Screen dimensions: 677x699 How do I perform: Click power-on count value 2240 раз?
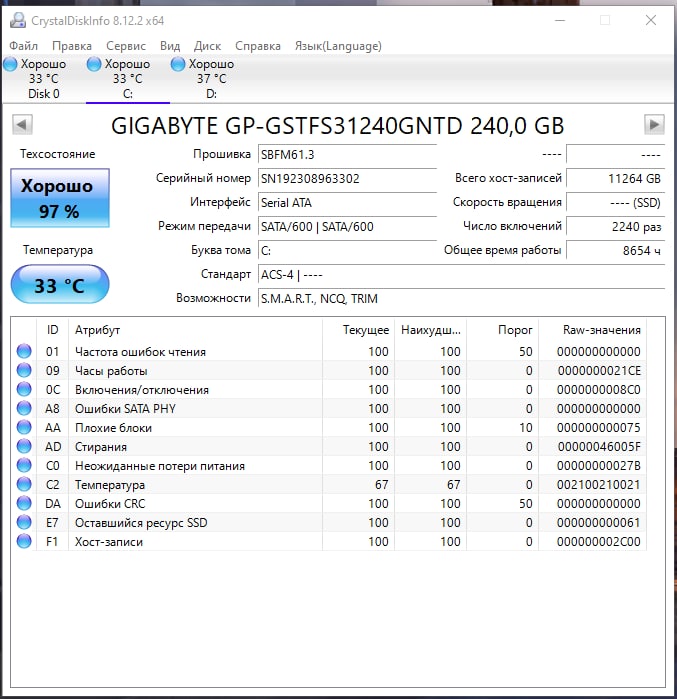point(615,227)
